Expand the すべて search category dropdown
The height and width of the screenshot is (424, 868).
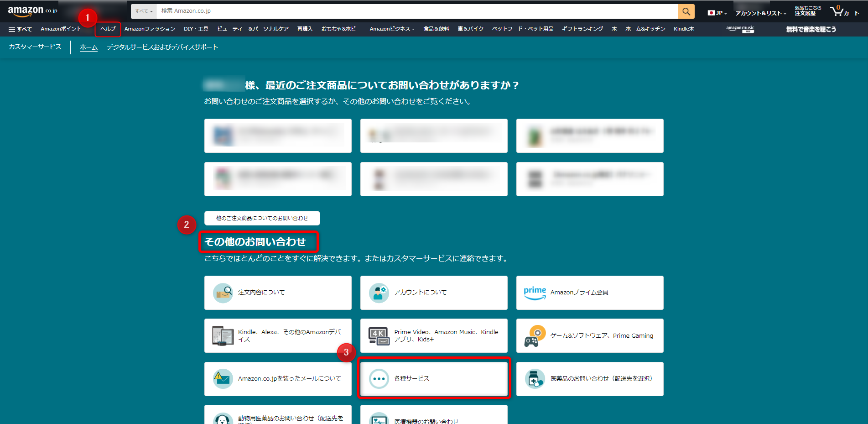point(144,11)
